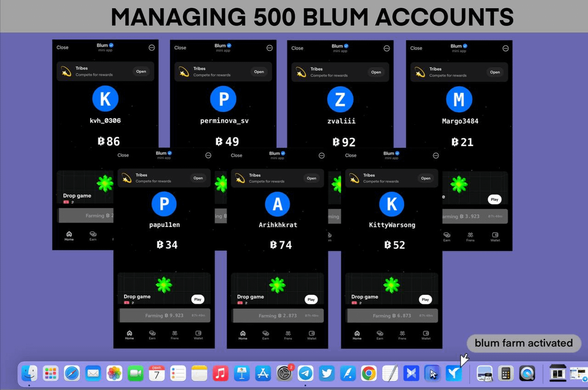588x390 pixels.
Task: Open the more options menu in KittyWarsong window
Action: click(x=436, y=155)
